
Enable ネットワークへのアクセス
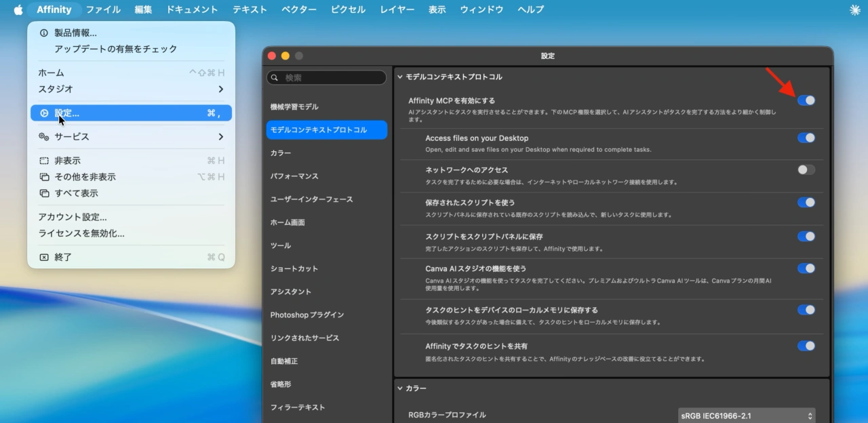tap(806, 169)
